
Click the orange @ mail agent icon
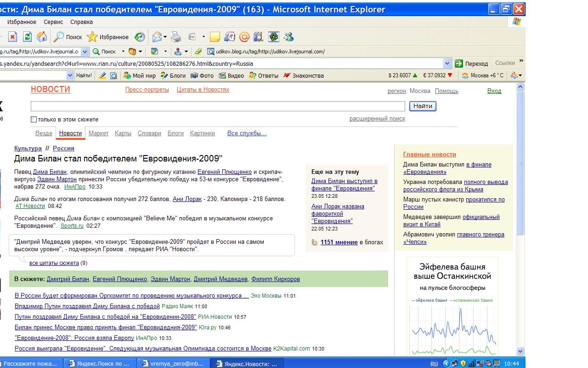point(244,37)
